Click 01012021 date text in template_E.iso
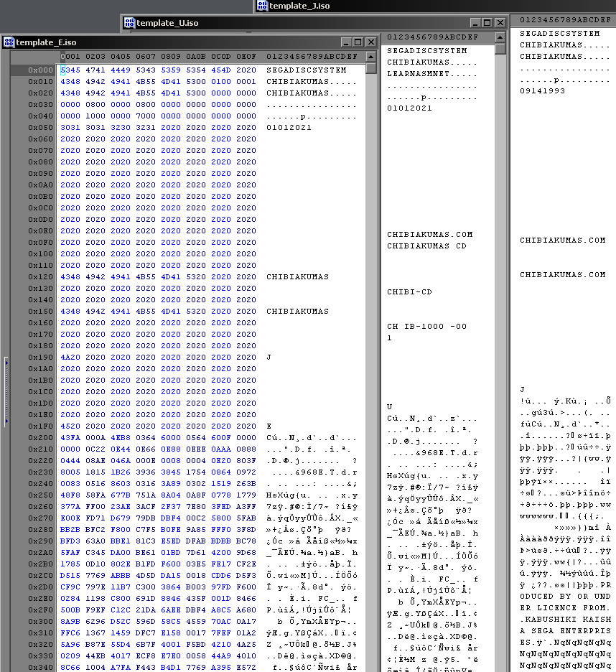This screenshot has width=616, height=672. pyautogui.click(x=289, y=127)
